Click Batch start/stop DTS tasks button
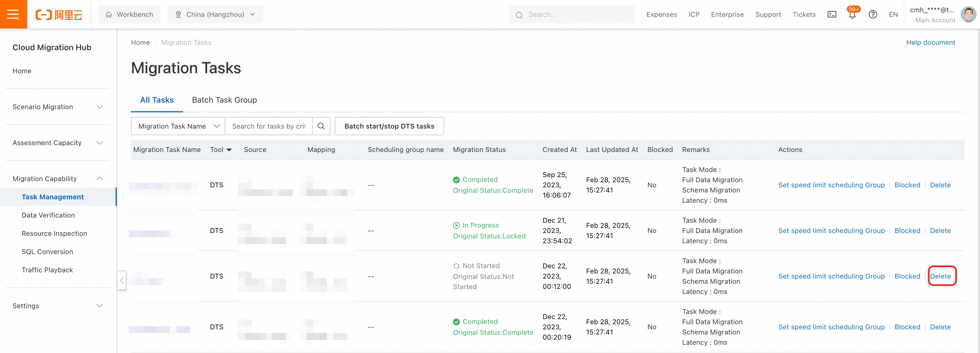980x353 pixels. 389,126
